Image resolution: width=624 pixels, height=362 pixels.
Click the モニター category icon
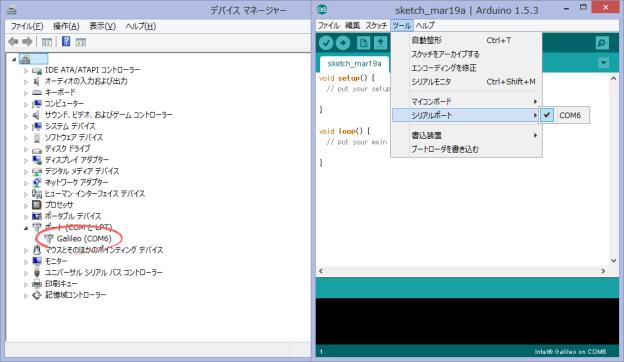(37, 261)
